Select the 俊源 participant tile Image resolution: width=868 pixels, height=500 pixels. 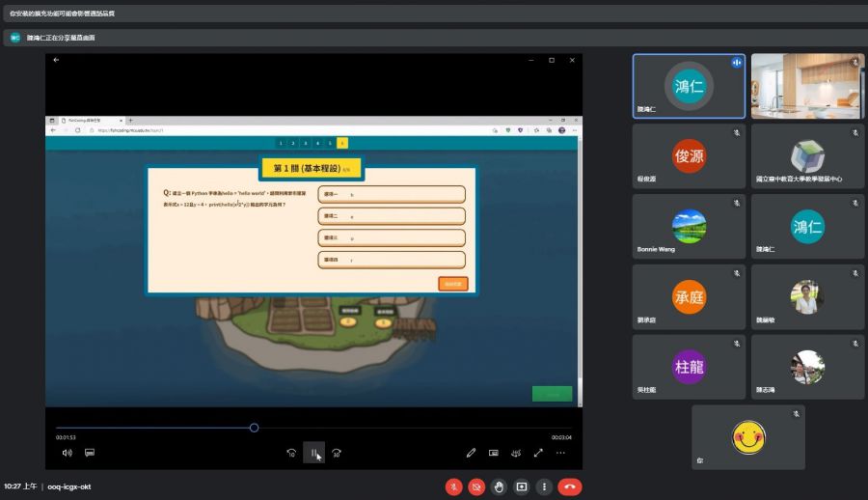click(689, 156)
